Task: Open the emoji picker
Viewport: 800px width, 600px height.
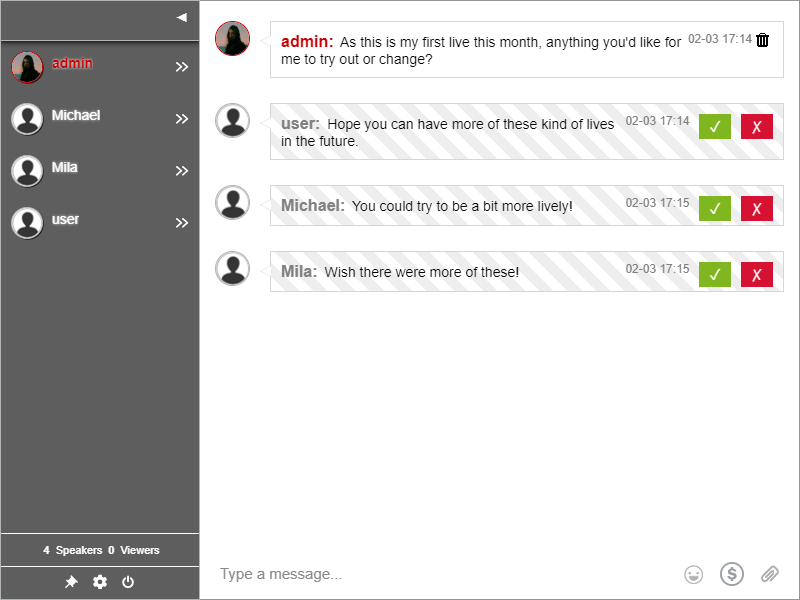Action: pyautogui.click(x=693, y=574)
